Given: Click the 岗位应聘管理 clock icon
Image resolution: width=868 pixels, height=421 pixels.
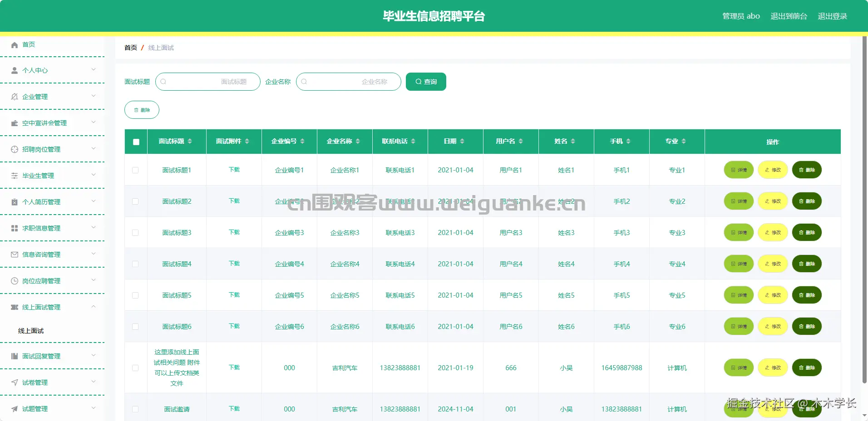Looking at the screenshot, I should point(15,281).
